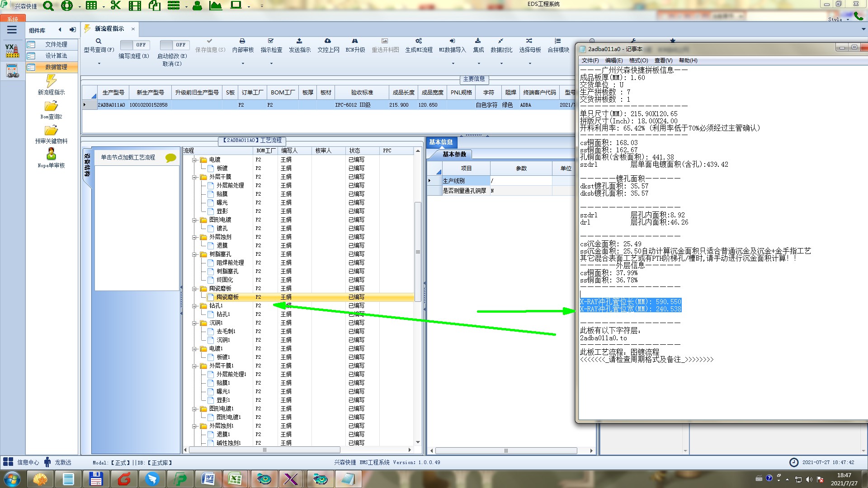Collapse the 电镀 tree node
868x488 pixels.
point(194,160)
